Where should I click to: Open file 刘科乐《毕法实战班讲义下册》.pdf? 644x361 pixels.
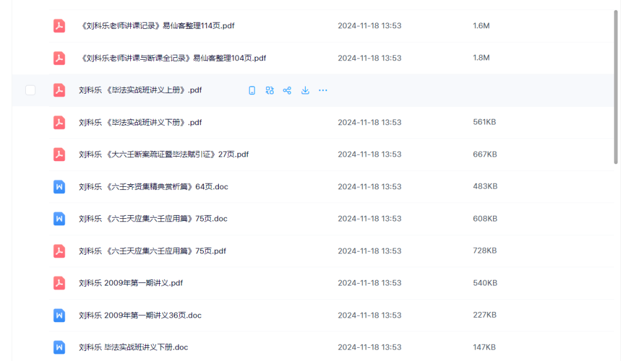pyautogui.click(x=140, y=123)
